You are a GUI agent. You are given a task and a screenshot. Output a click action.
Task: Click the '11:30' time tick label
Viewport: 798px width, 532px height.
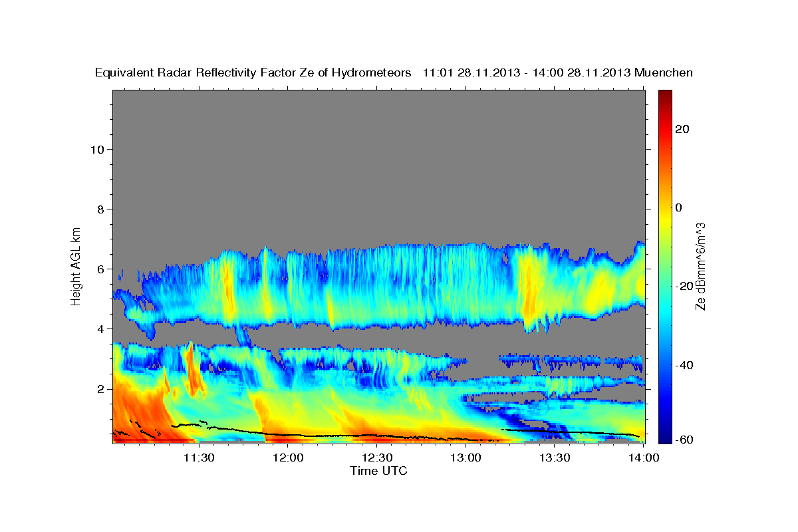[x=198, y=458]
